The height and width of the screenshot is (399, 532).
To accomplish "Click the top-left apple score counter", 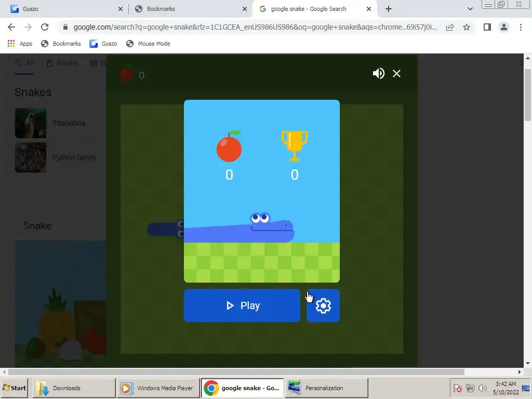I will coord(132,75).
